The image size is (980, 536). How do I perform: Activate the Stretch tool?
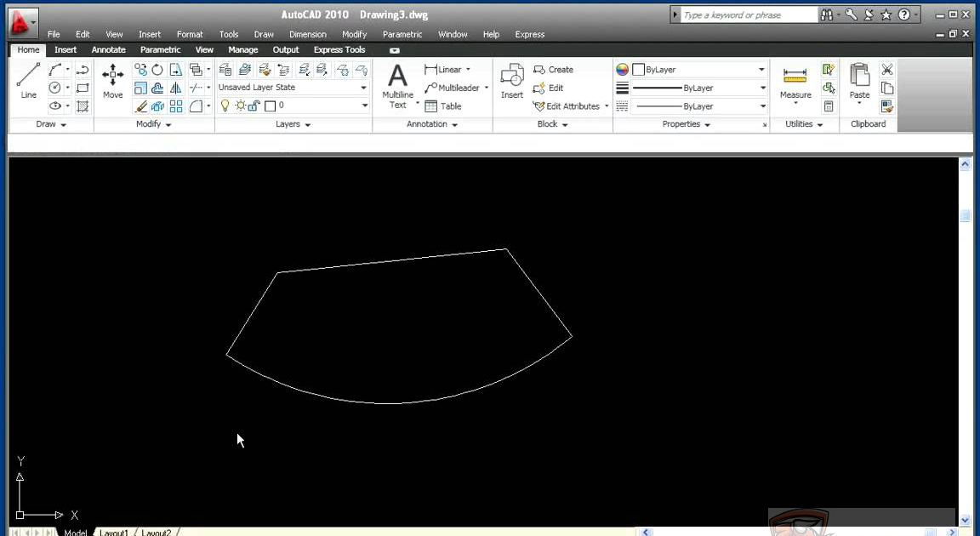click(x=176, y=70)
